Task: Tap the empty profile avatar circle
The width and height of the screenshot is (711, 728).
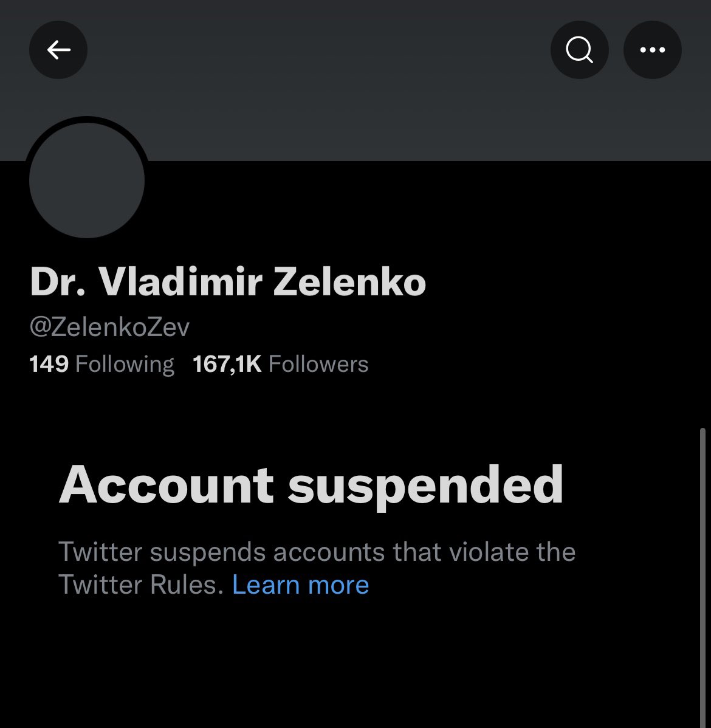Action: (x=87, y=180)
